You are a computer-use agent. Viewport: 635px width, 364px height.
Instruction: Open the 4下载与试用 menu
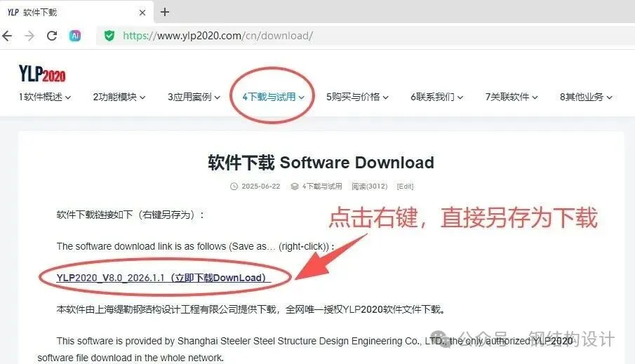(x=274, y=97)
